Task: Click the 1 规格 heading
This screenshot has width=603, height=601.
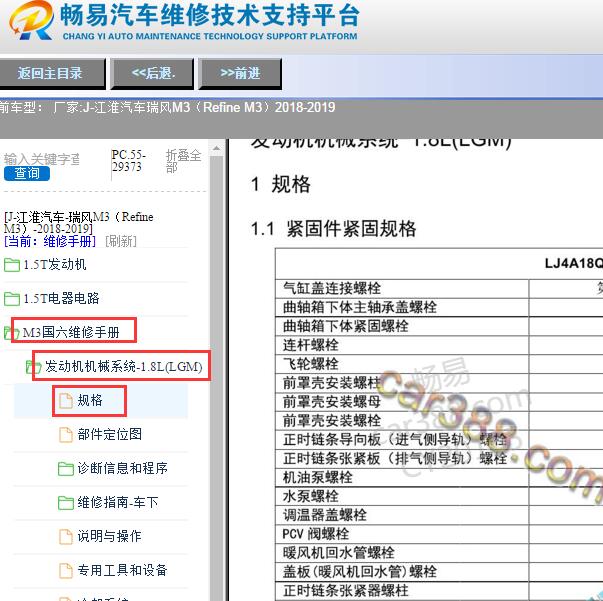Action: [x=280, y=184]
